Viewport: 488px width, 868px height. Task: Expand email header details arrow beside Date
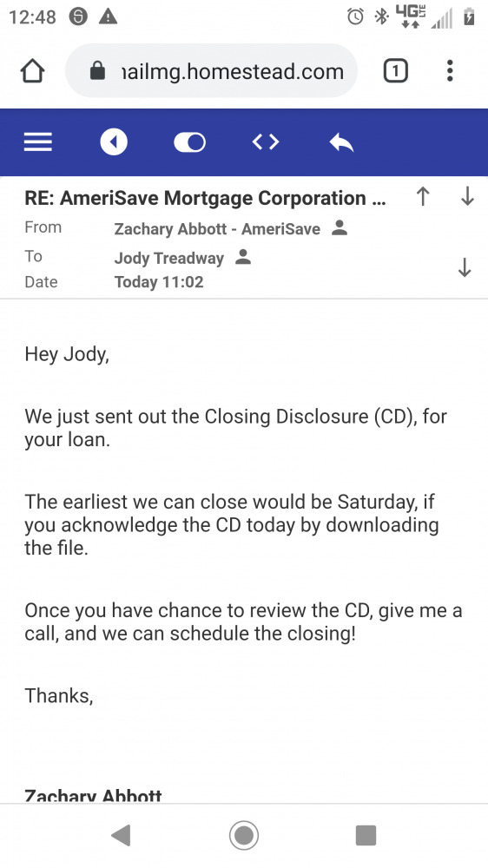[x=465, y=267]
